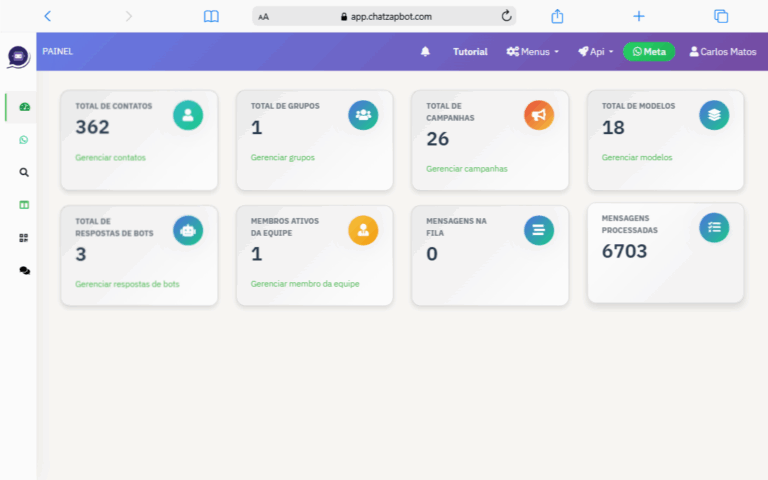
Task: Open Gerenciar modelos link
Action: tap(637, 157)
